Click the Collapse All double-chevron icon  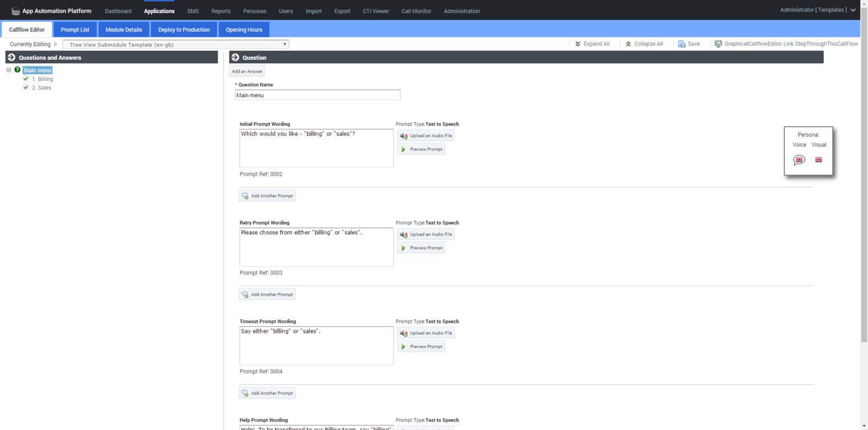(x=628, y=44)
